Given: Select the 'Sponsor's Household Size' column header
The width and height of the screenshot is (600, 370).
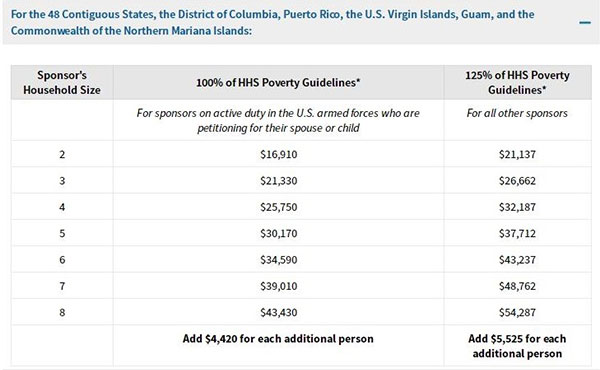Looking at the screenshot, I should [62, 82].
